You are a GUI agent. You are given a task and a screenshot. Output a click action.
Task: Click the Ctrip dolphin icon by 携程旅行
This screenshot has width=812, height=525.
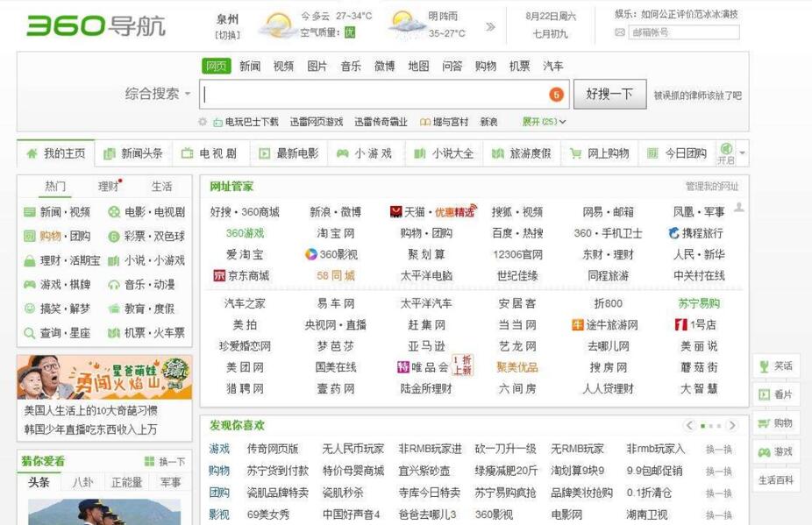tap(673, 233)
